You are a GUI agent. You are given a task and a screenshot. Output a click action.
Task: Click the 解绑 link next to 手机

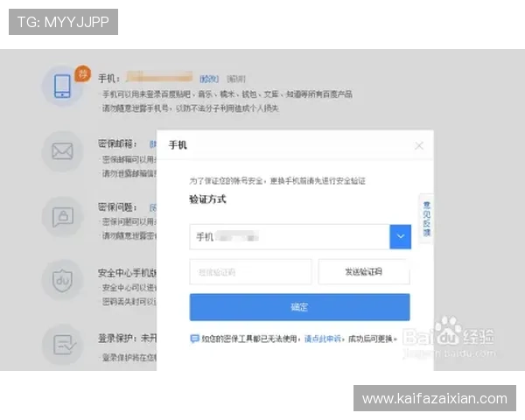click(x=236, y=79)
